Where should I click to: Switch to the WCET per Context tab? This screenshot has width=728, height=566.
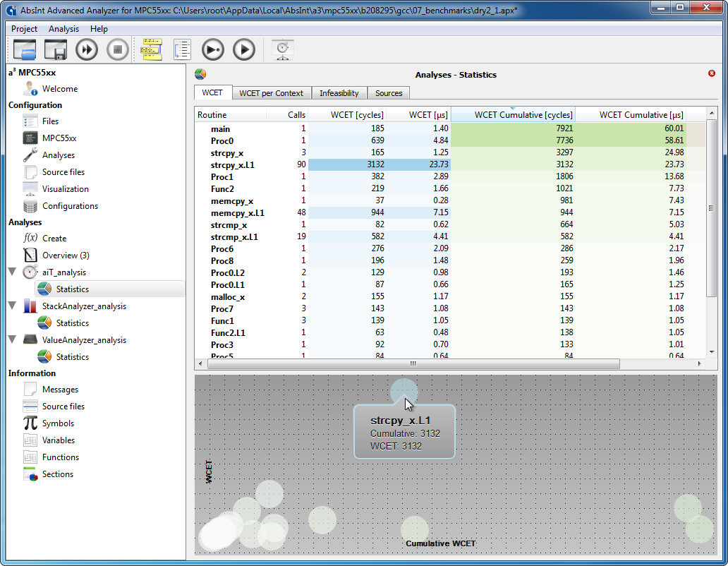click(271, 93)
